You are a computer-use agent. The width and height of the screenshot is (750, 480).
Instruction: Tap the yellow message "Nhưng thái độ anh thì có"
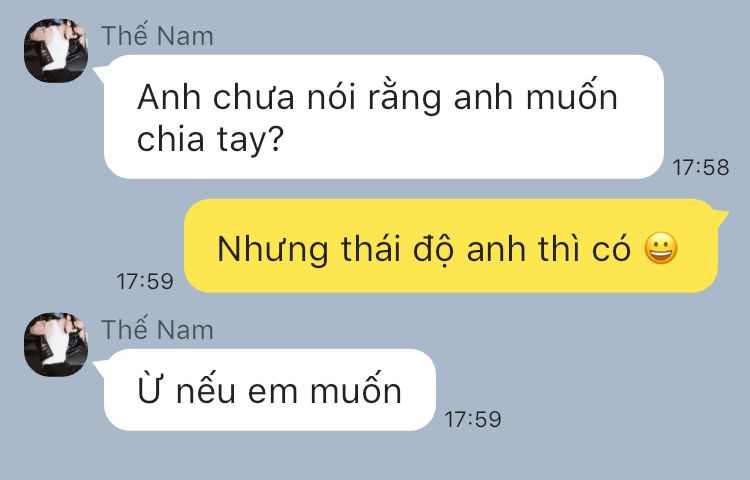pyautogui.click(x=451, y=246)
